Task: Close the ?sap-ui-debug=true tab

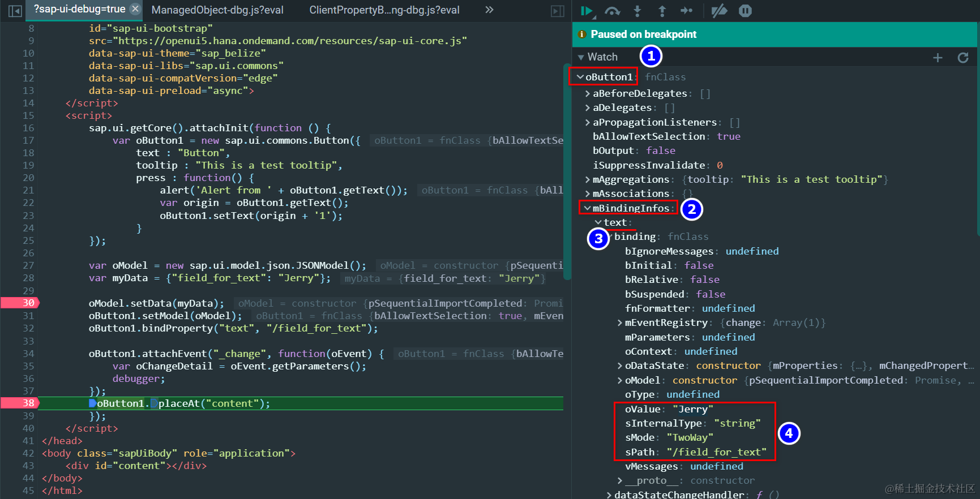Action: 135,9
